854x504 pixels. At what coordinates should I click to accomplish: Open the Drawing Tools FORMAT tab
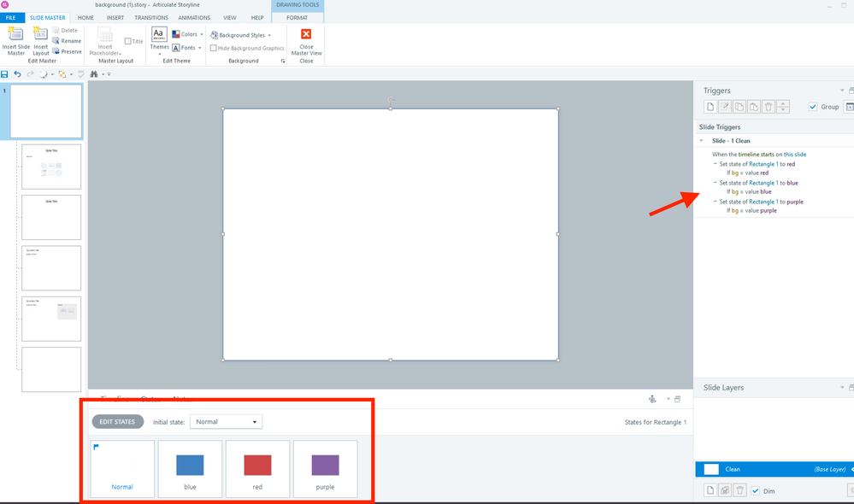pyautogui.click(x=297, y=18)
